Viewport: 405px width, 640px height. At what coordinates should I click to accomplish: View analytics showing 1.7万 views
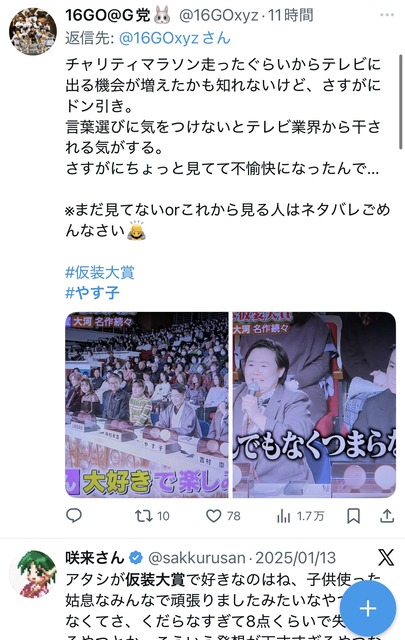(300, 516)
